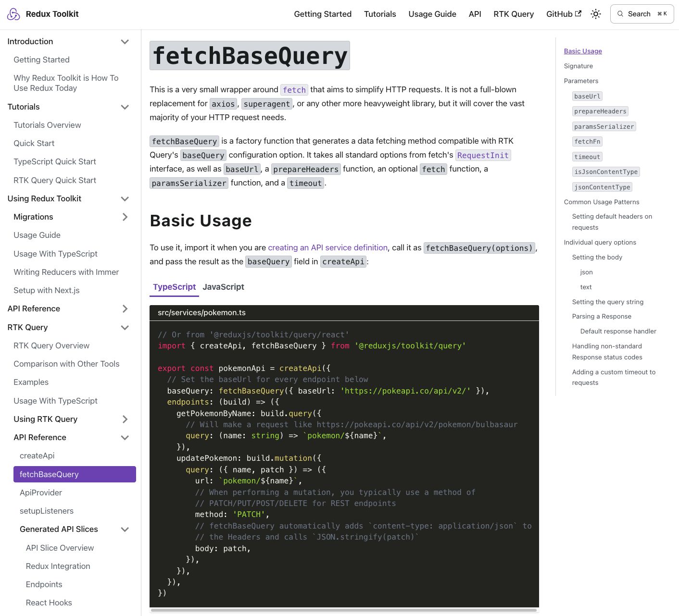Open RTK Query in top navbar
Screen dimensions: 679x616
pyautogui.click(x=514, y=14)
